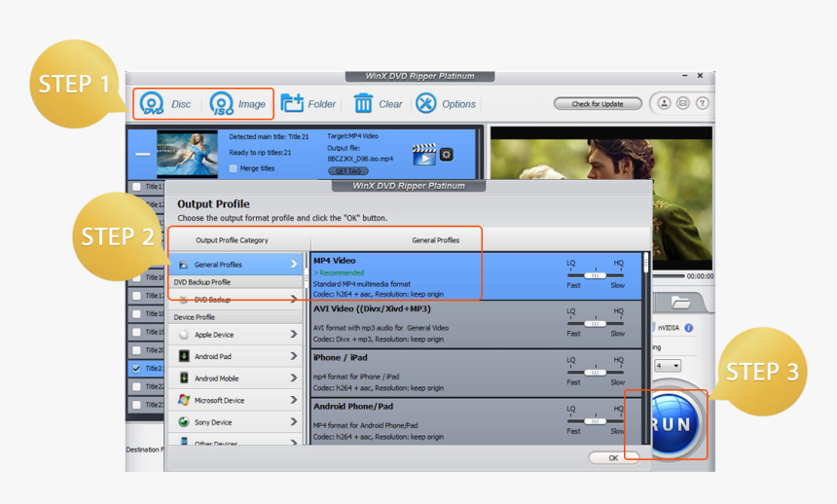Screen dimensions: 837x504
Task: Check the Title22 checkbox
Action: point(136,386)
